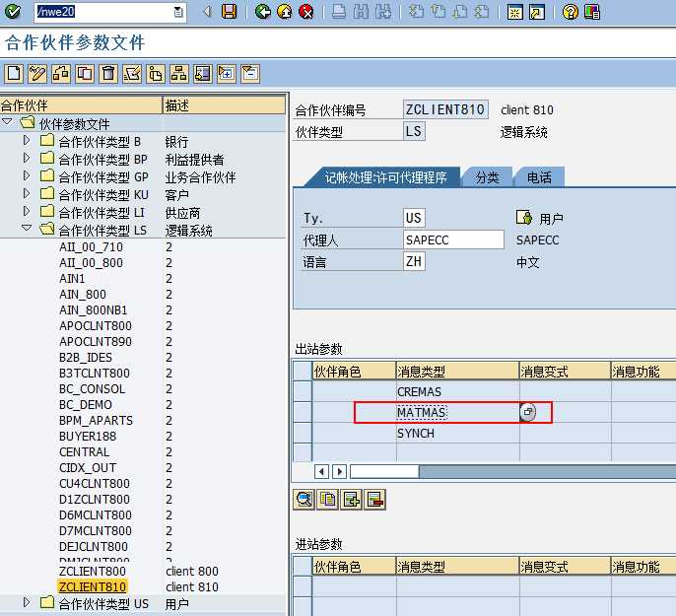Click the Copy partner profile icon
The height and width of the screenshot is (616, 676).
click(85, 74)
